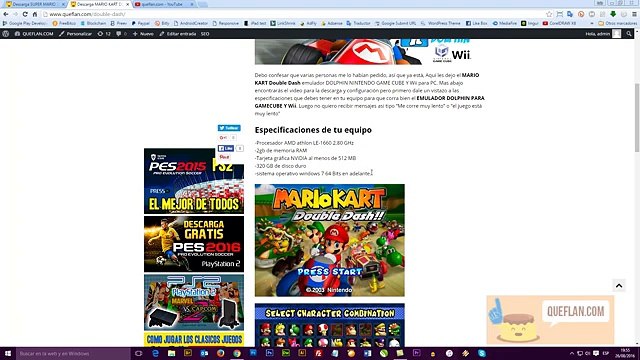Reload the page with the refresh icon
This screenshot has height=360, width=640.
pyautogui.click(x=25, y=14)
